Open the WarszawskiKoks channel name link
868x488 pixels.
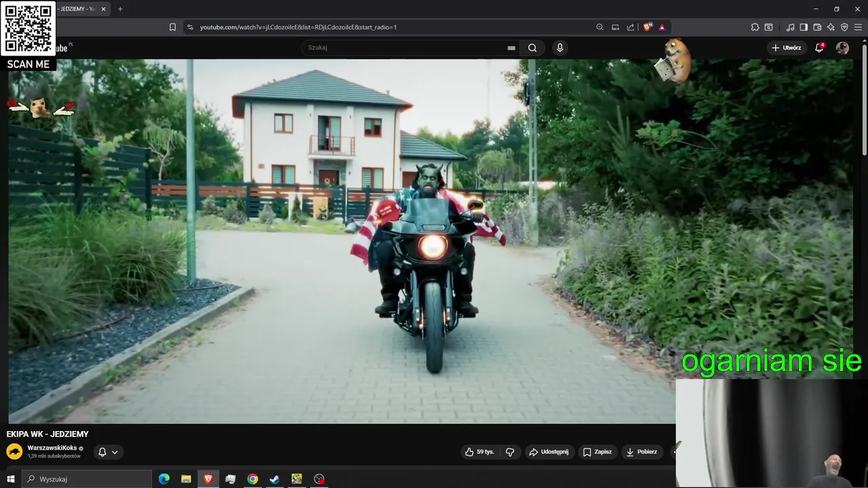click(52, 448)
